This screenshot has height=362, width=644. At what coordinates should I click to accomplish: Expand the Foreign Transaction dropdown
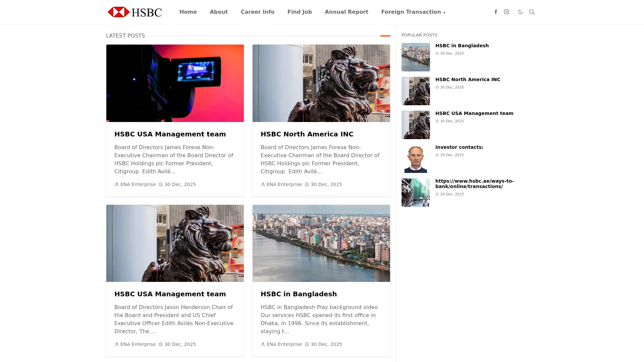[413, 12]
